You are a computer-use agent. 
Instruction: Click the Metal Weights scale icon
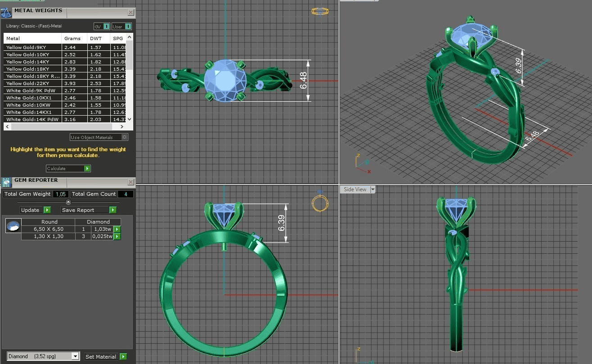(x=6, y=12)
